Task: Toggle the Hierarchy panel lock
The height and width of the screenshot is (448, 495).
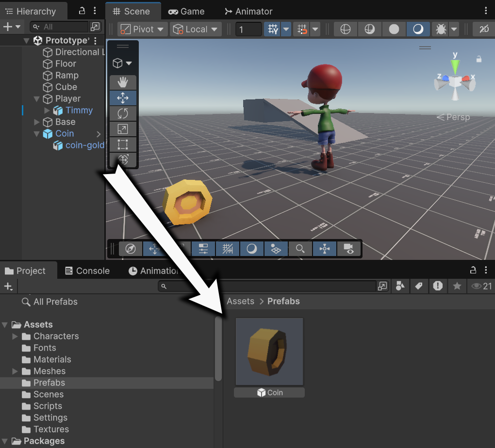Action: [82, 11]
